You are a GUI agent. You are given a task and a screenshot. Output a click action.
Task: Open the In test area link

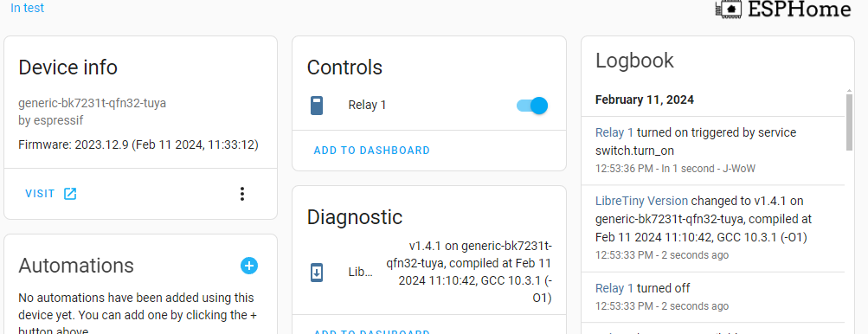27,9
